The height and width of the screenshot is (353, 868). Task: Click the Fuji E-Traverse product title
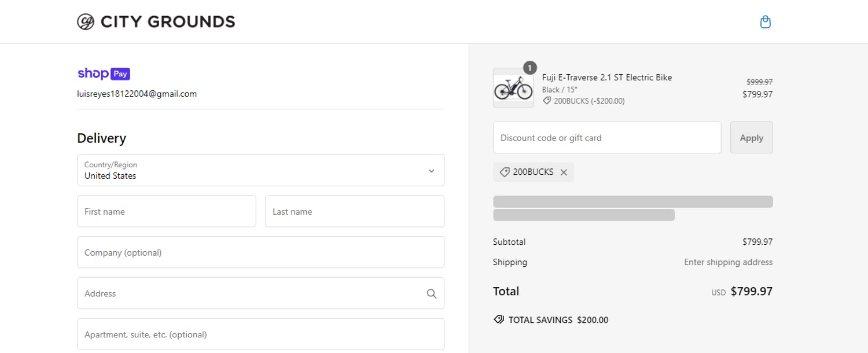(x=606, y=78)
